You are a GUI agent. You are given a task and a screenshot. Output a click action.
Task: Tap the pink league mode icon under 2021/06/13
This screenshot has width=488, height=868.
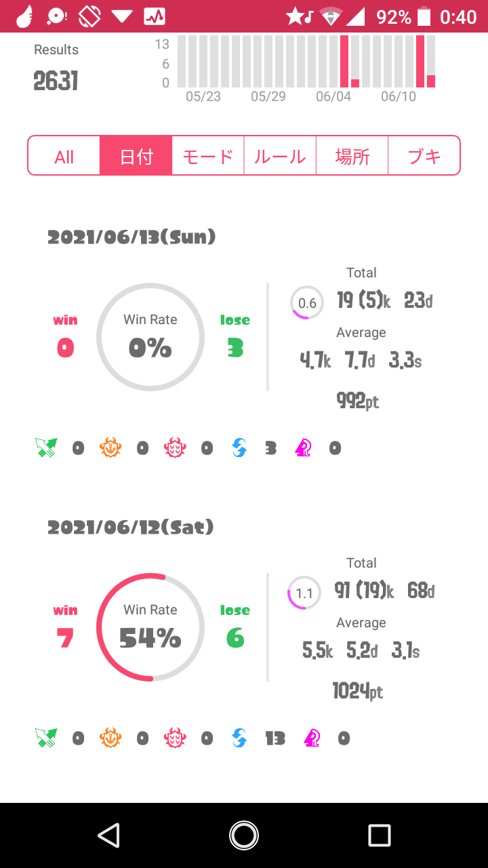[175, 448]
